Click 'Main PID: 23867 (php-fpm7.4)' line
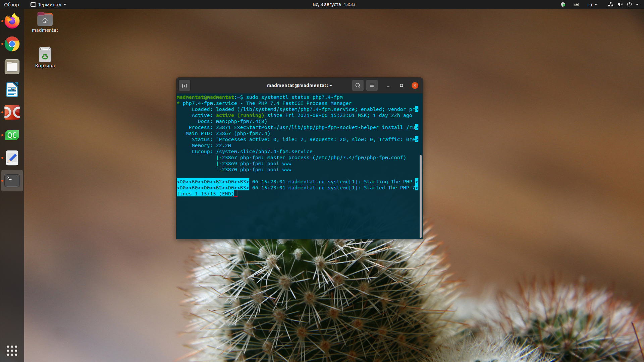644x362 pixels. tap(228, 133)
